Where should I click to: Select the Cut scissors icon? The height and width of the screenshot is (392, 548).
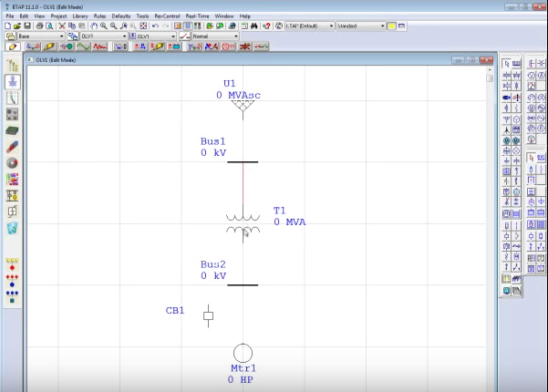coord(61,26)
